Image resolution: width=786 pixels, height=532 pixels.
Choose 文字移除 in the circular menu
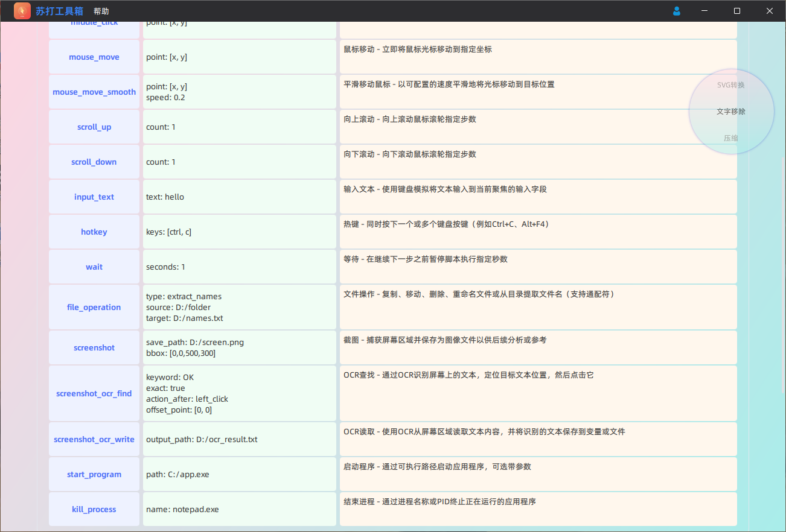point(730,112)
